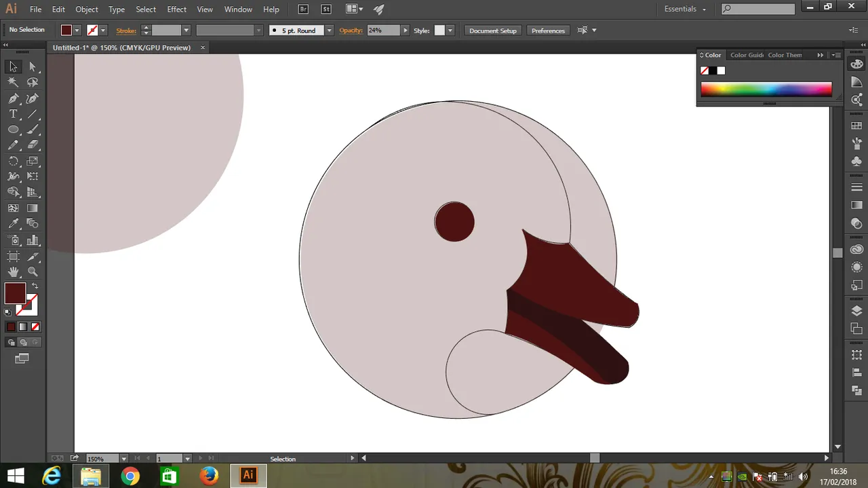Image resolution: width=868 pixels, height=488 pixels.
Task: Set paint mode to None
Action: (35, 327)
